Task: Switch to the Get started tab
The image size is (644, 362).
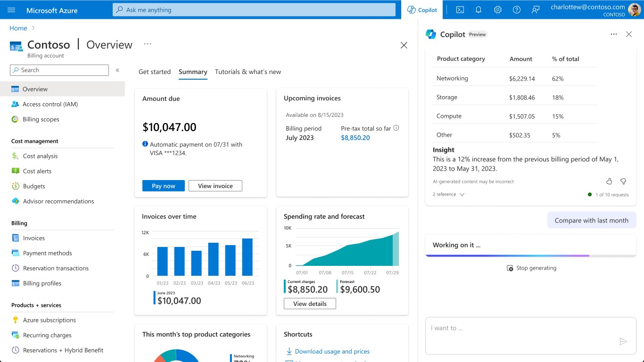Action: tap(155, 72)
